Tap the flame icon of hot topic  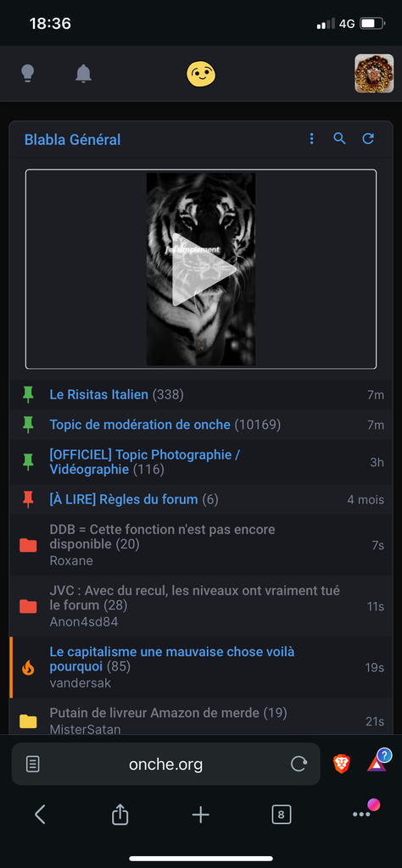pos(28,668)
